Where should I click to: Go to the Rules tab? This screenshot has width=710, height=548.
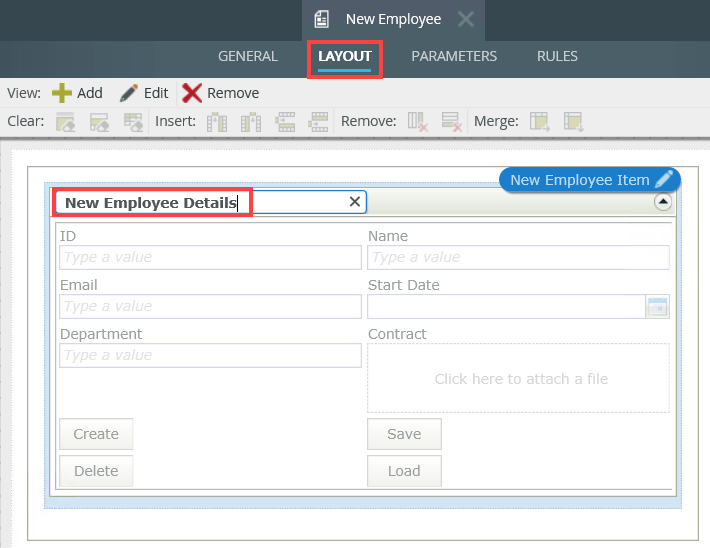point(557,56)
